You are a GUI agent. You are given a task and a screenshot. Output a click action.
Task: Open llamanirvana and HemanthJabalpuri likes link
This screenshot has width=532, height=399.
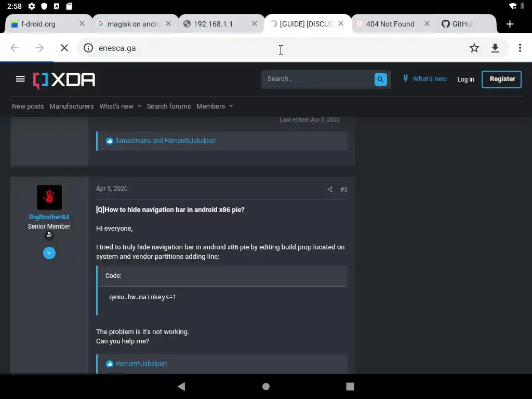165,140
